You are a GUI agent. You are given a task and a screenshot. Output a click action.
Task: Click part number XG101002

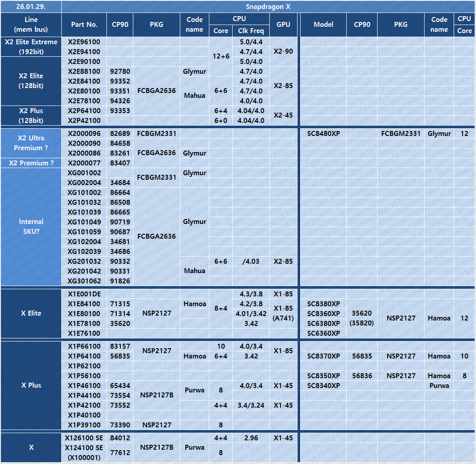tap(84, 193)
